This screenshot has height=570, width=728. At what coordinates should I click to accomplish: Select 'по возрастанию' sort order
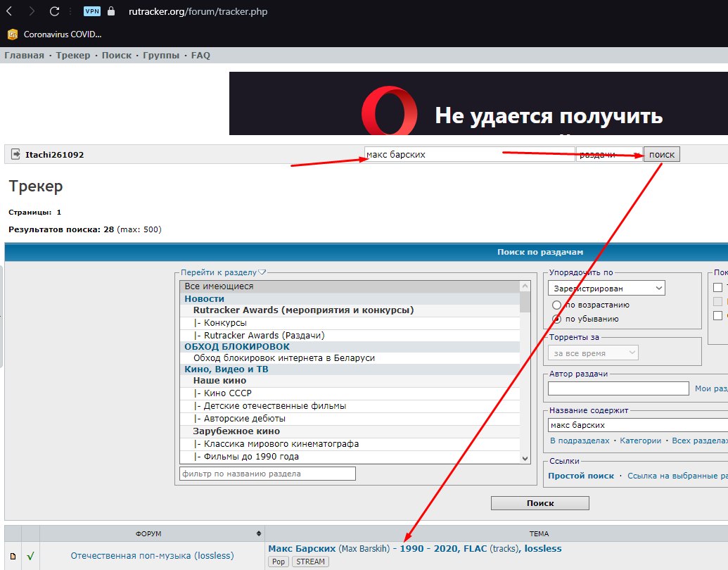tap(556, 305)
